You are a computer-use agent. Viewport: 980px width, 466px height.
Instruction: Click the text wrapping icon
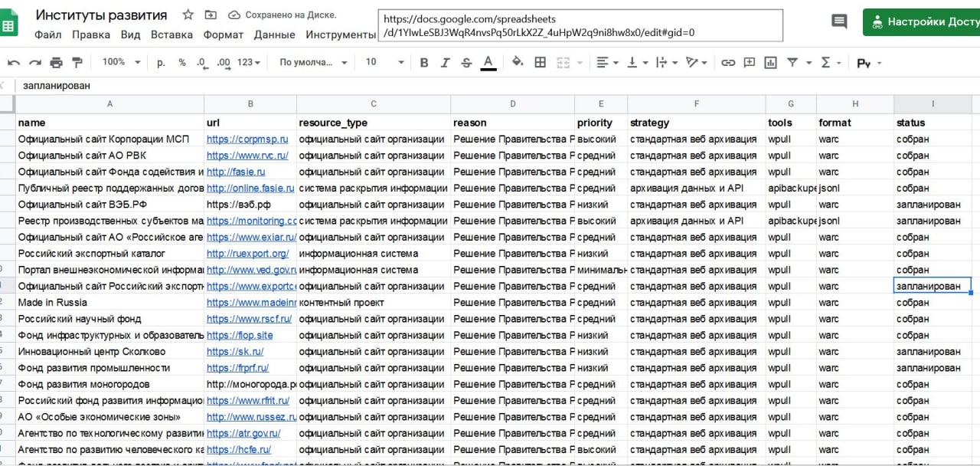tap(662, 62)
